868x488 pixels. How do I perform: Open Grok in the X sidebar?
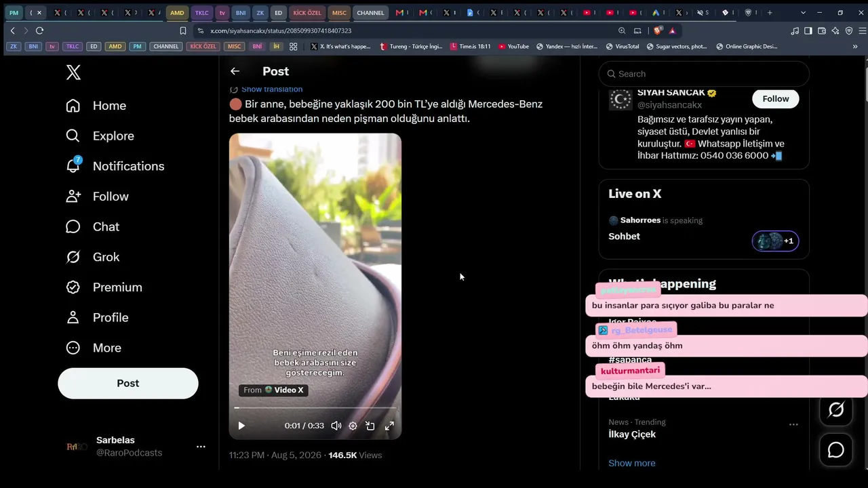[92, 257]
